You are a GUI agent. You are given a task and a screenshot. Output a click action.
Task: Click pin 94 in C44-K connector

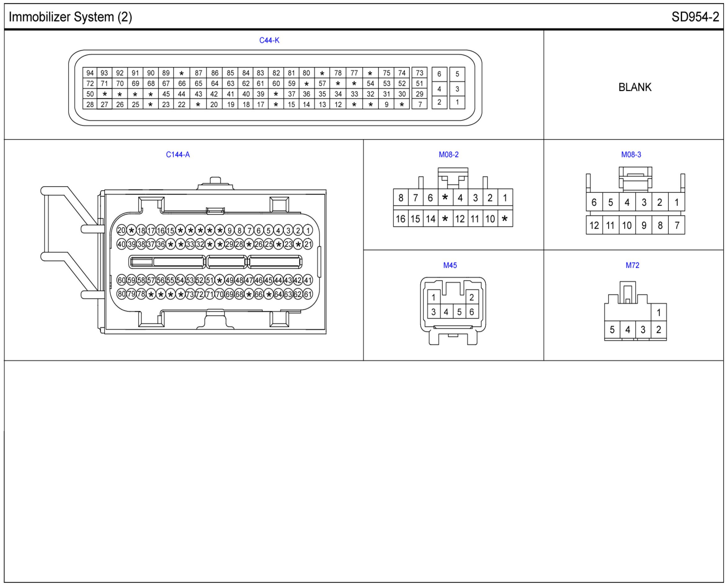(x=90, y=73)
